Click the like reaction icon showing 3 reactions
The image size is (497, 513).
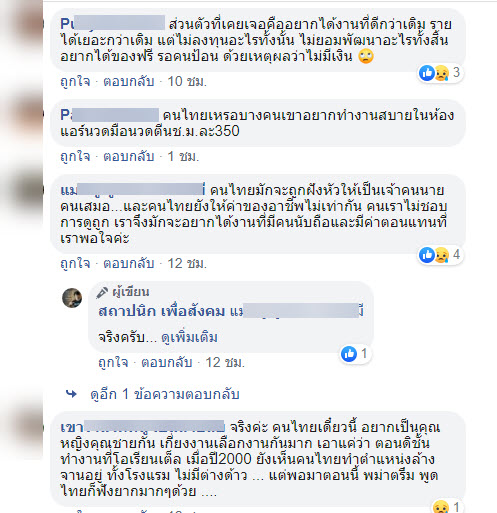(427, 73)
